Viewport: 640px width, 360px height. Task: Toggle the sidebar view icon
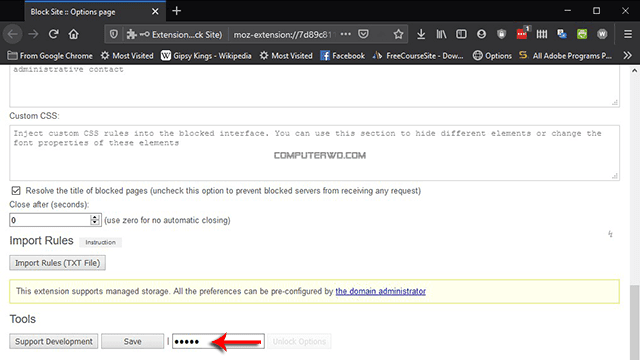click(461, 34)
